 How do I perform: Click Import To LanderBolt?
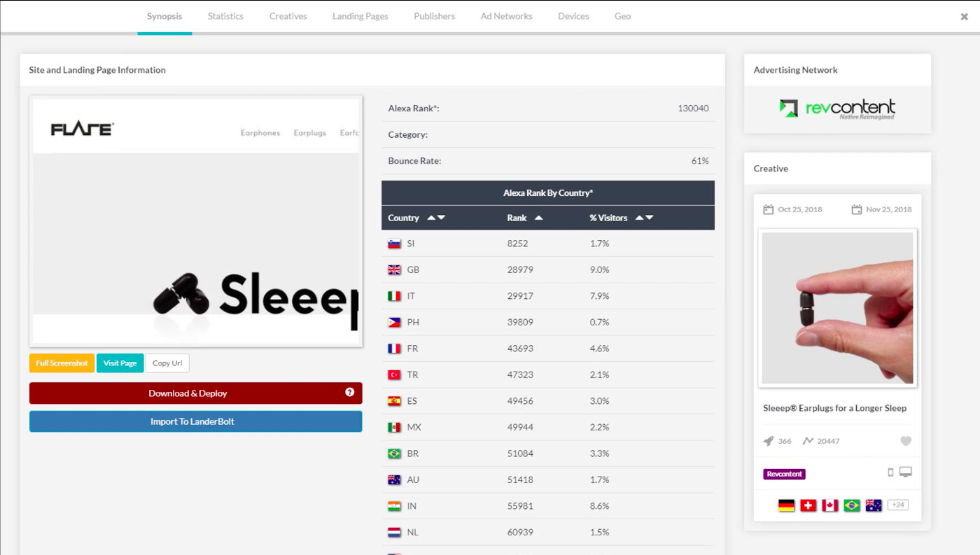click(x=195, y=421)
